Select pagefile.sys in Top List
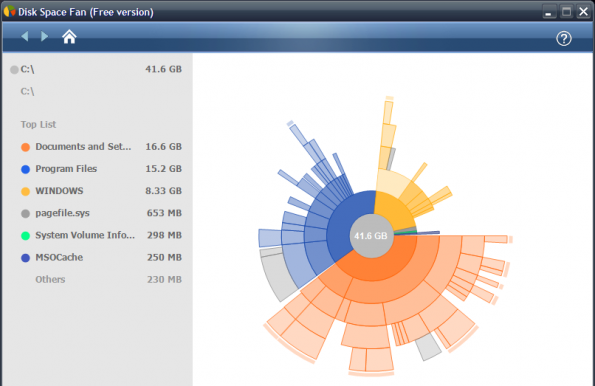 [x=101, y=213]
